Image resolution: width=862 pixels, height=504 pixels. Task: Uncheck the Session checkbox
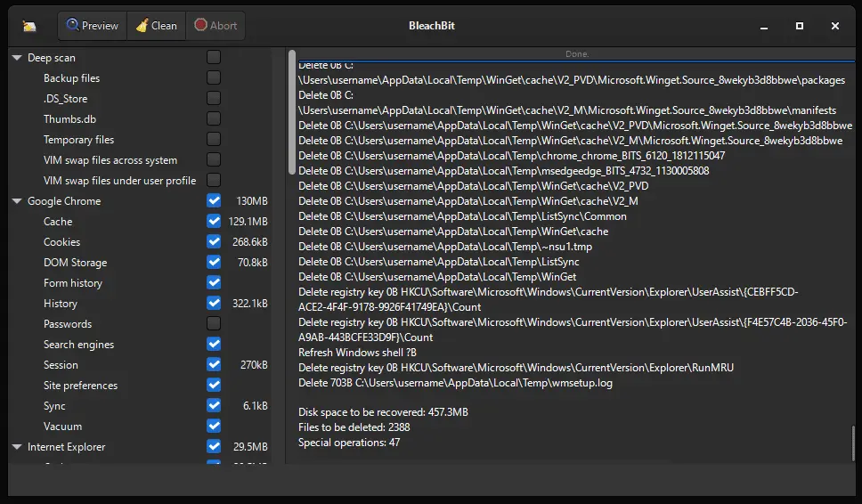(x=214, y=364)
